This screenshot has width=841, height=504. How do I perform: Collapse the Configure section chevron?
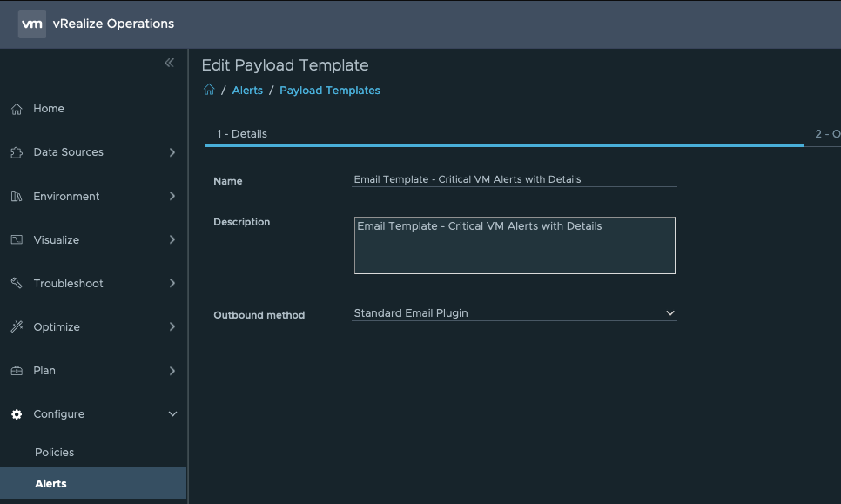[172, 414]
